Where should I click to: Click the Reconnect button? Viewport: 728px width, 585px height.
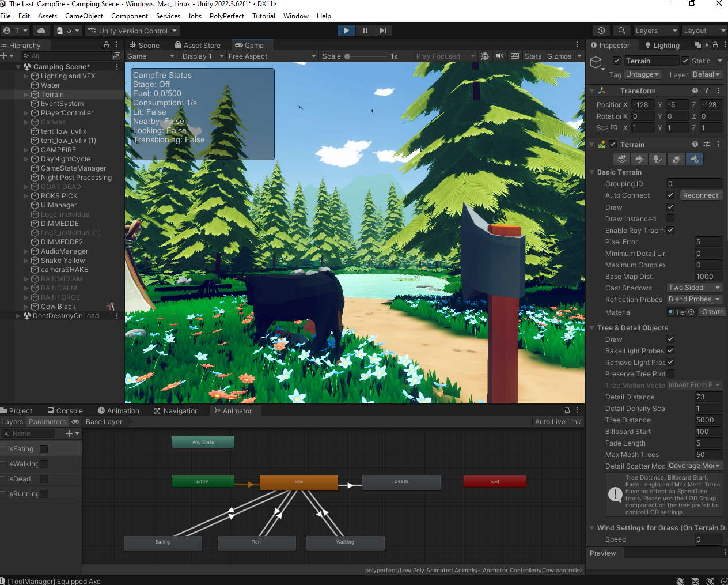[x=700, y=195]
